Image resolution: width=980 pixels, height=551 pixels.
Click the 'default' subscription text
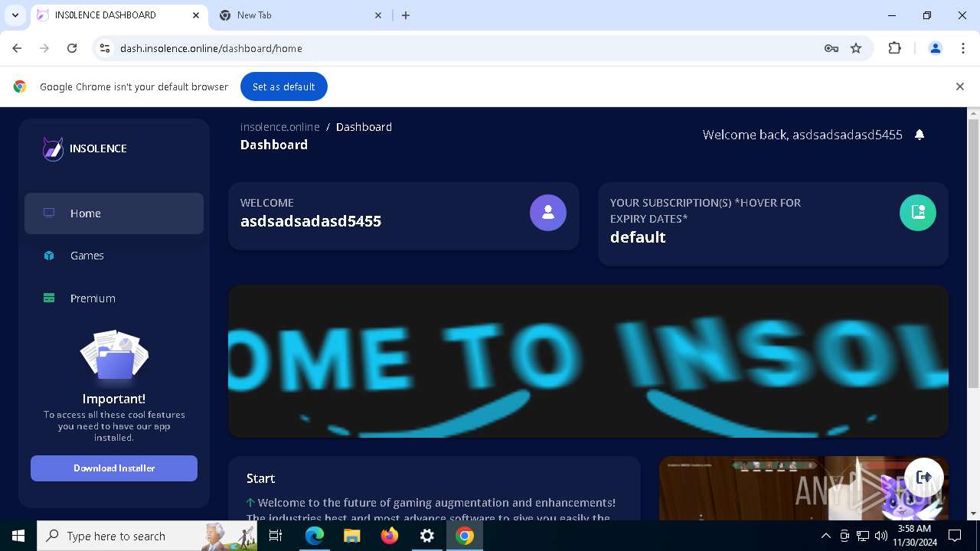(x=638, y=237)
